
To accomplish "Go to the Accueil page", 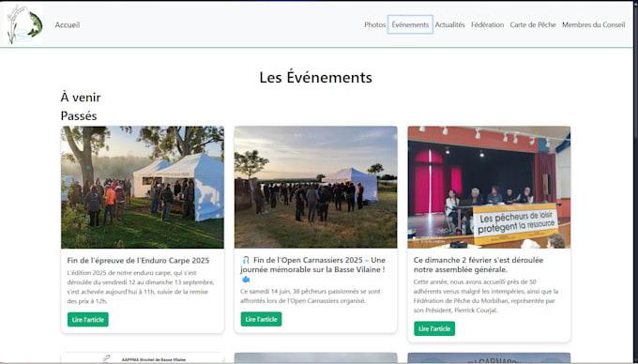I will [x=68, y=24].
